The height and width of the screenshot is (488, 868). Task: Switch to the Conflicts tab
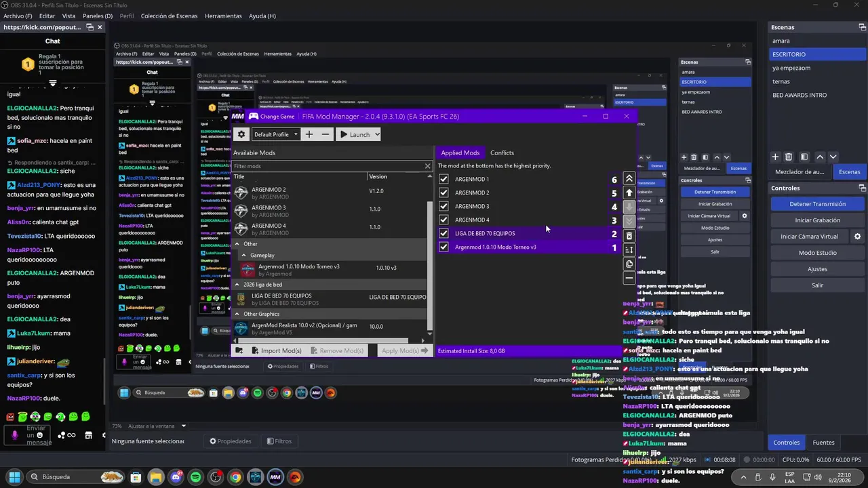[502, 152]
